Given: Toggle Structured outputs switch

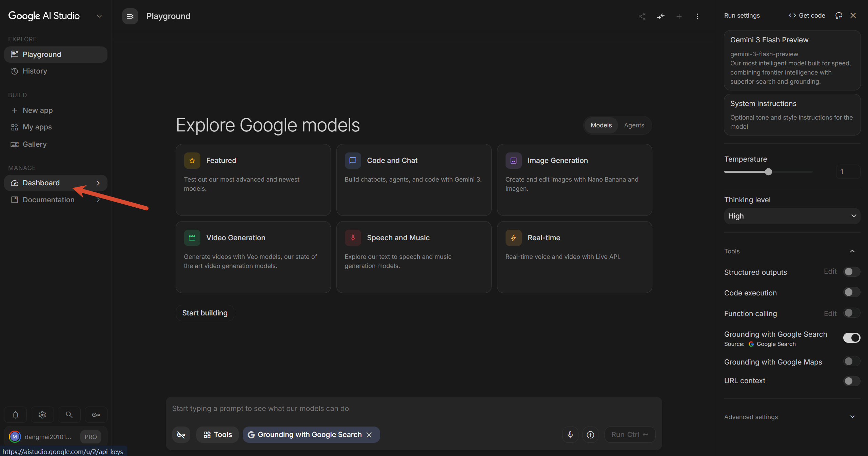Looking at the screenshot, I should point(852,272).
